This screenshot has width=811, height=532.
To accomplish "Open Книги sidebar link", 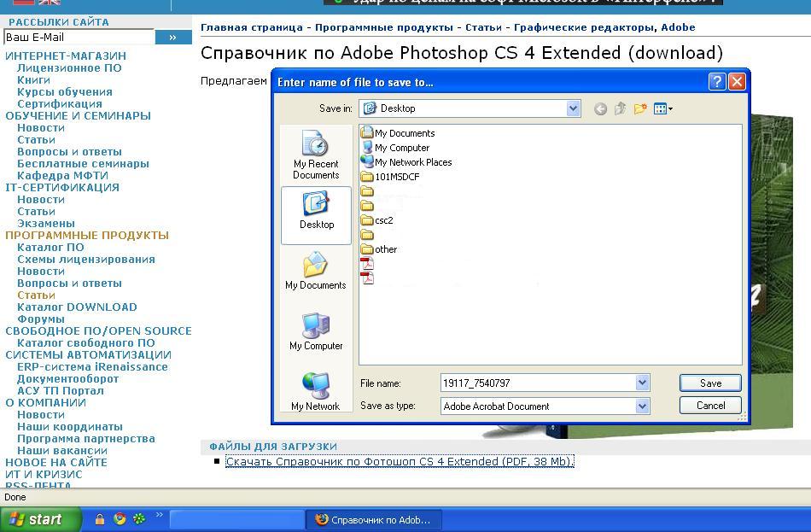I will coord(33,79).
